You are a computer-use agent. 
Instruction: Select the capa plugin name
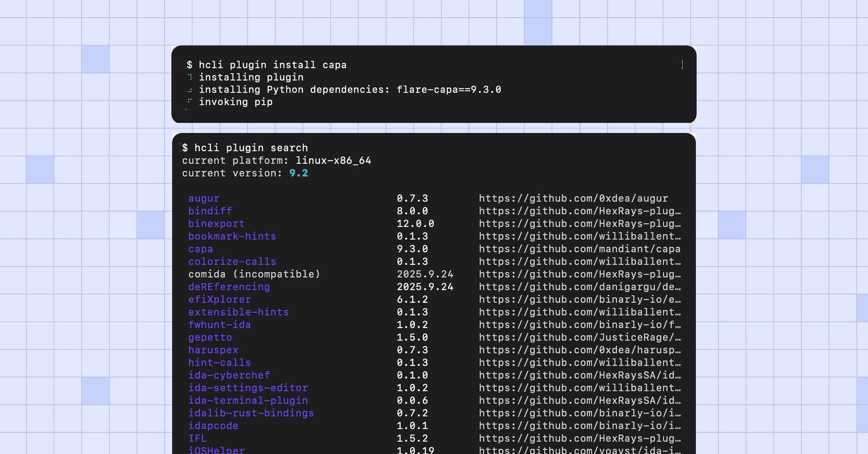pos(200,249)
